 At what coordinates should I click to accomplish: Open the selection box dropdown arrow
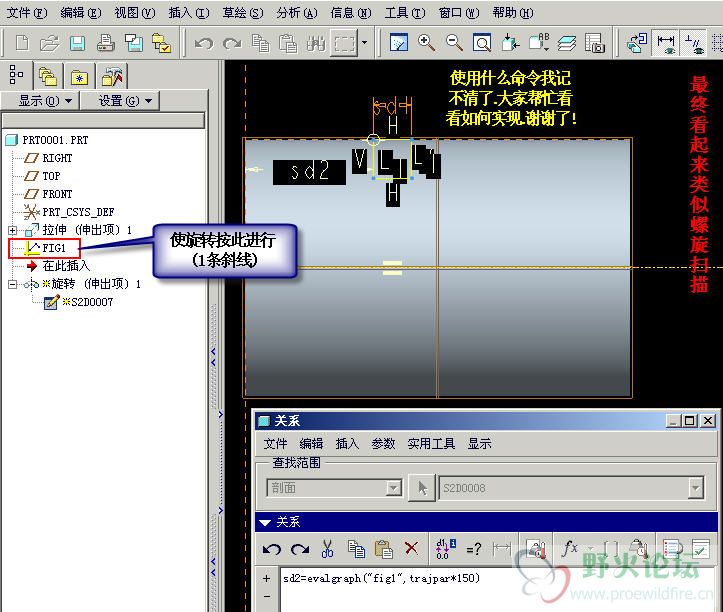365,43
